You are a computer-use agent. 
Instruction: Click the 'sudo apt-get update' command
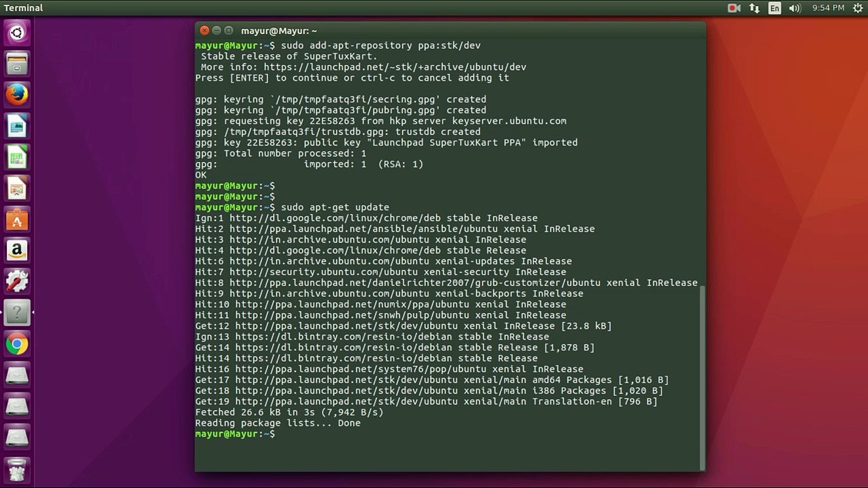(335, 207)
